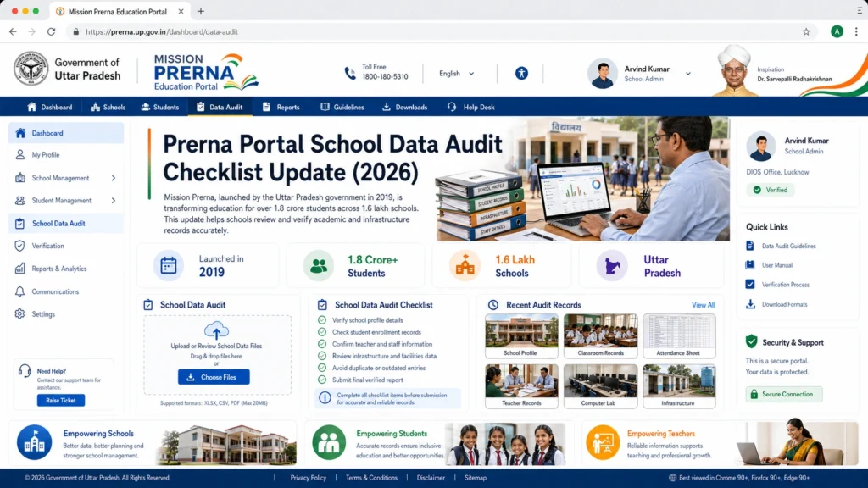Switch to the Reports navigation tab

tap(281, 107)
